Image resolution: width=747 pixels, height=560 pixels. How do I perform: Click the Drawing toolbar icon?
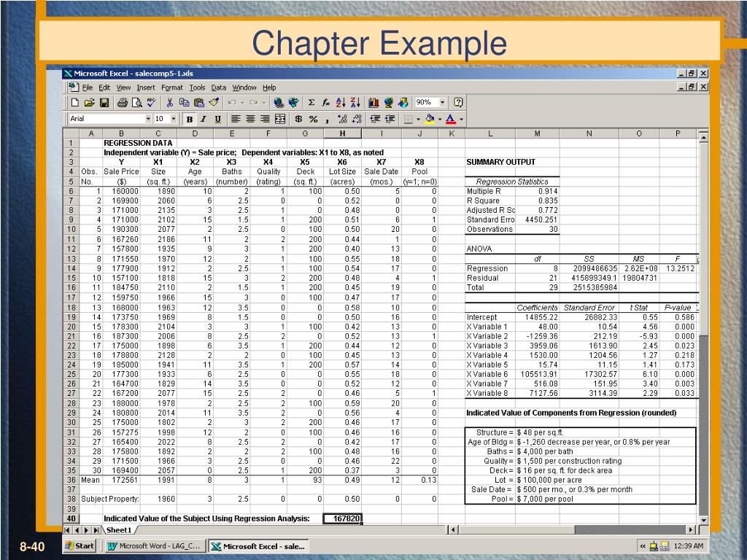point(403,102)
